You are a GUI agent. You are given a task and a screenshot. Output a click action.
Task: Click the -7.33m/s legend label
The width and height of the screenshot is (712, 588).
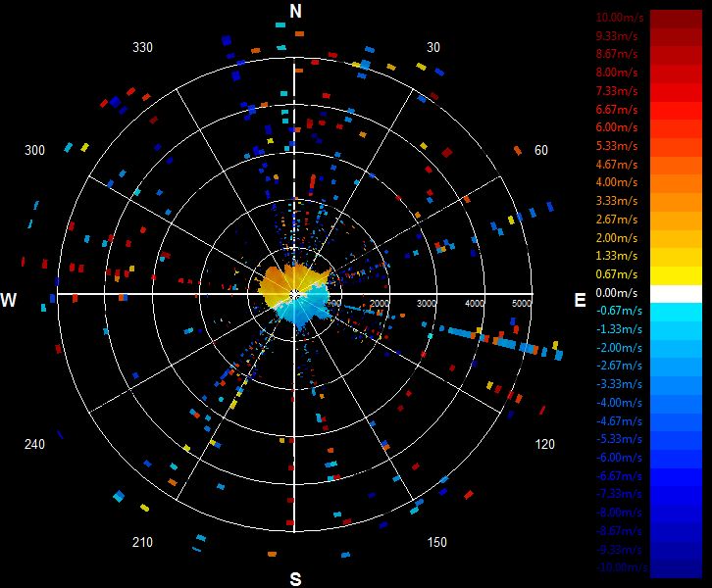pyautogui.click(x=620, y=494)
